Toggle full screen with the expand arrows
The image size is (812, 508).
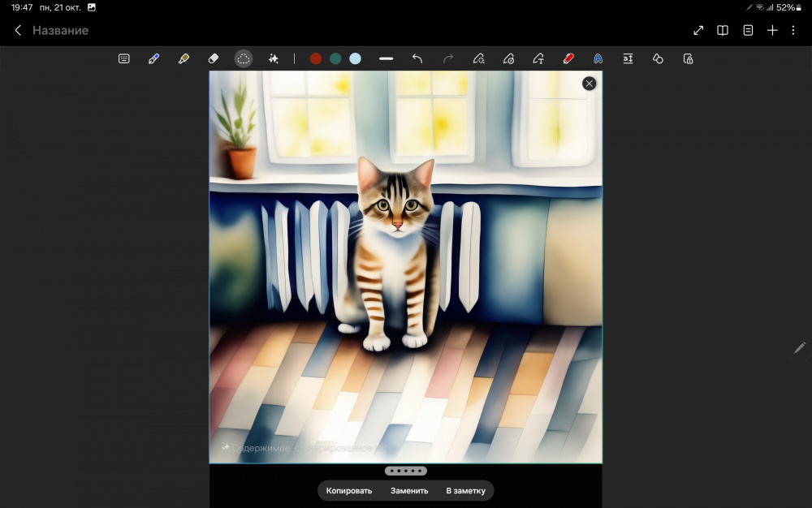tap(698, 30)
